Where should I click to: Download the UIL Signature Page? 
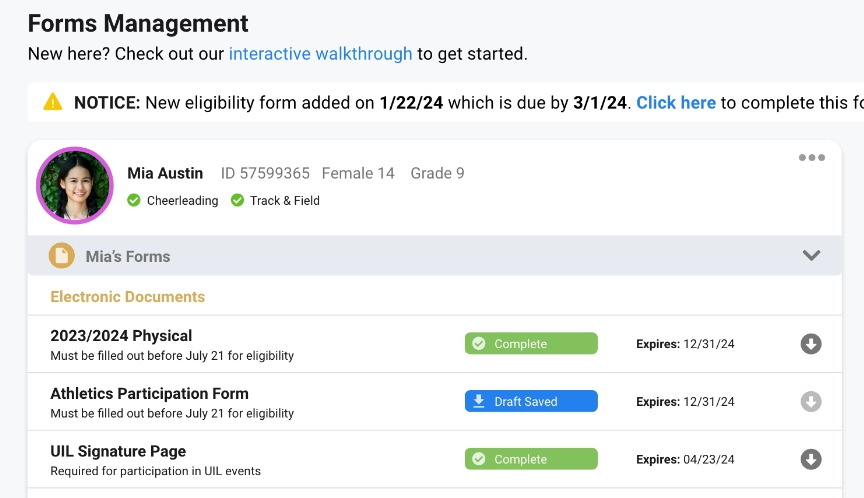811,460
